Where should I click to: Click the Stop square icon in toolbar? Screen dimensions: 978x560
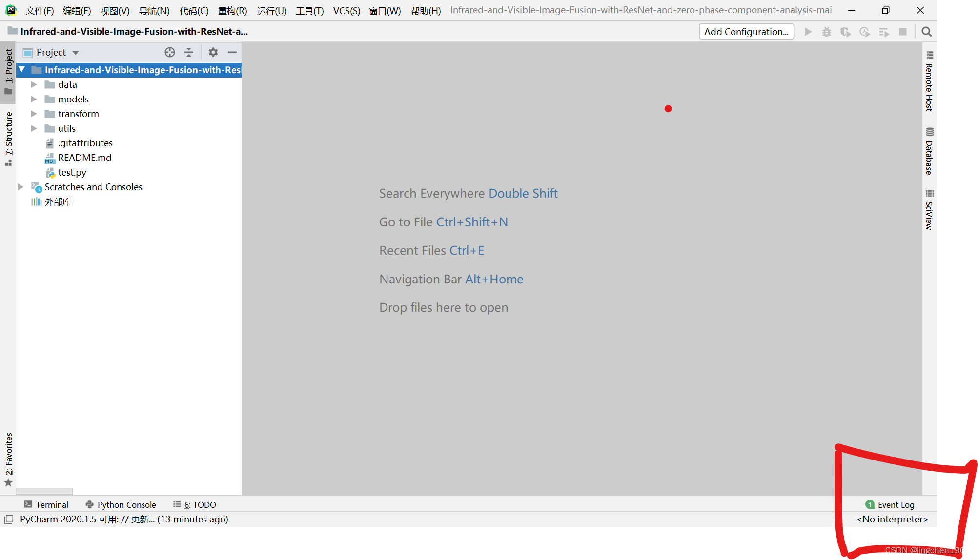(903, 32)
